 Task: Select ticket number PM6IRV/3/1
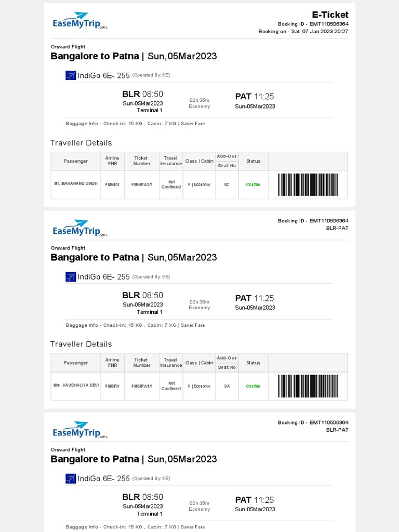142,184
